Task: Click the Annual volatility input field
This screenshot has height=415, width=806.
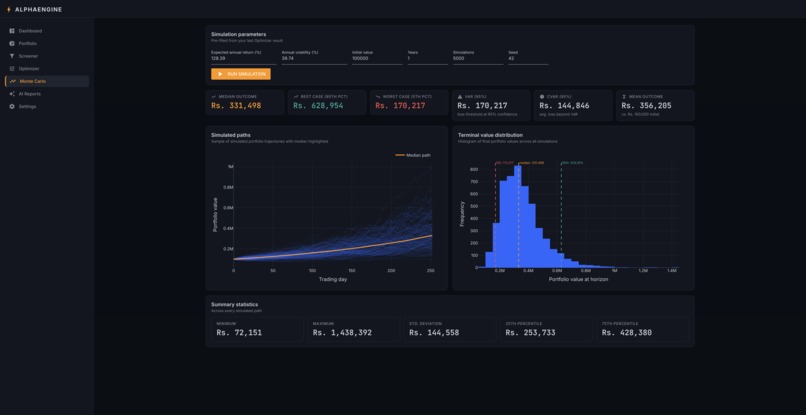Action: pos(314,59)
